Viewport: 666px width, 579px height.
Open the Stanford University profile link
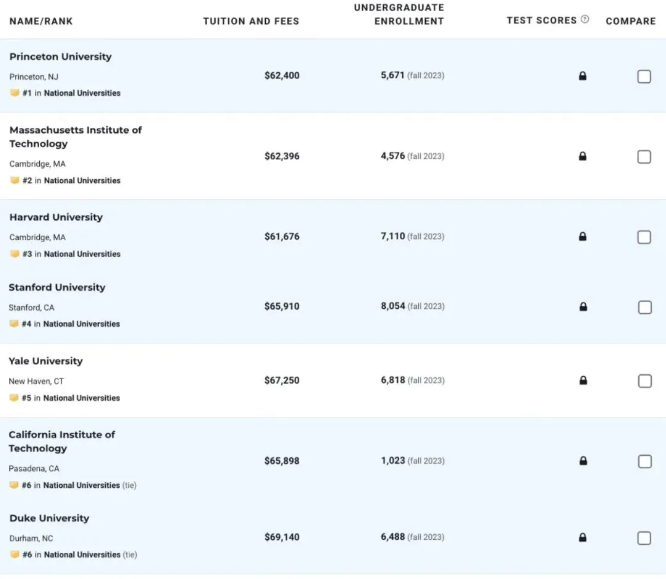pos(57,288)
